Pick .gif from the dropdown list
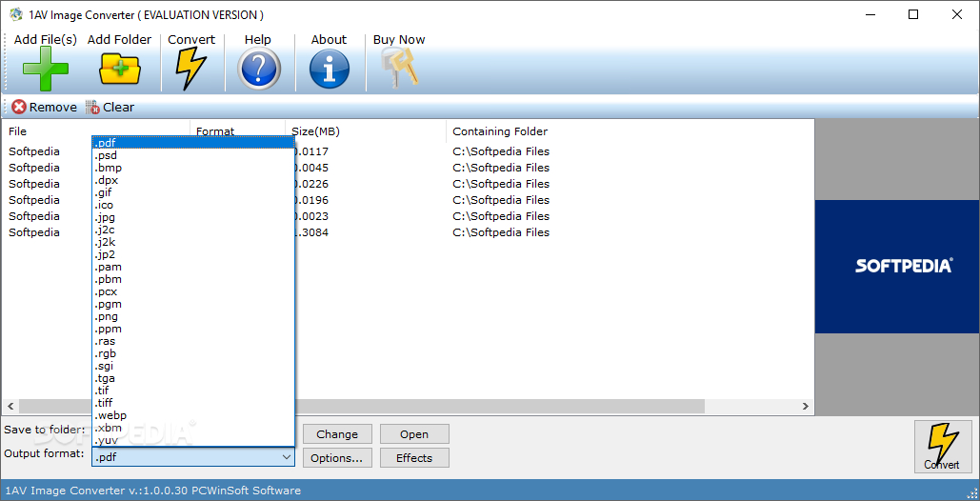Screen dimensions: 980x501 point(193,192)
